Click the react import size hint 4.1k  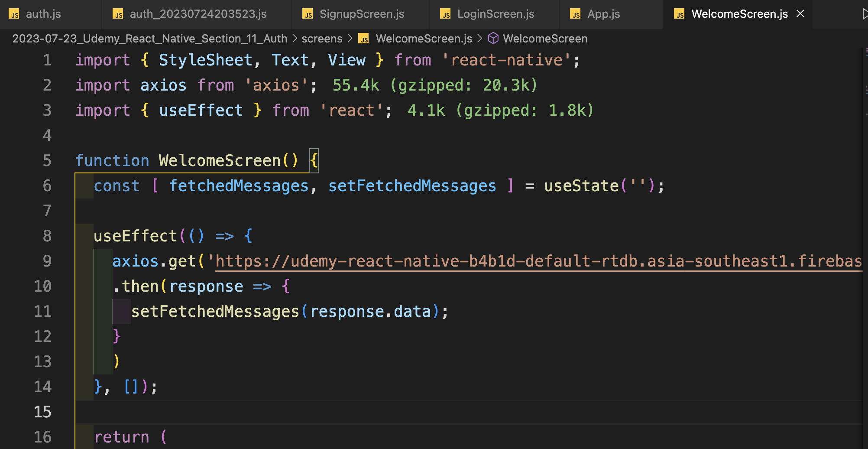pos(500,111)
